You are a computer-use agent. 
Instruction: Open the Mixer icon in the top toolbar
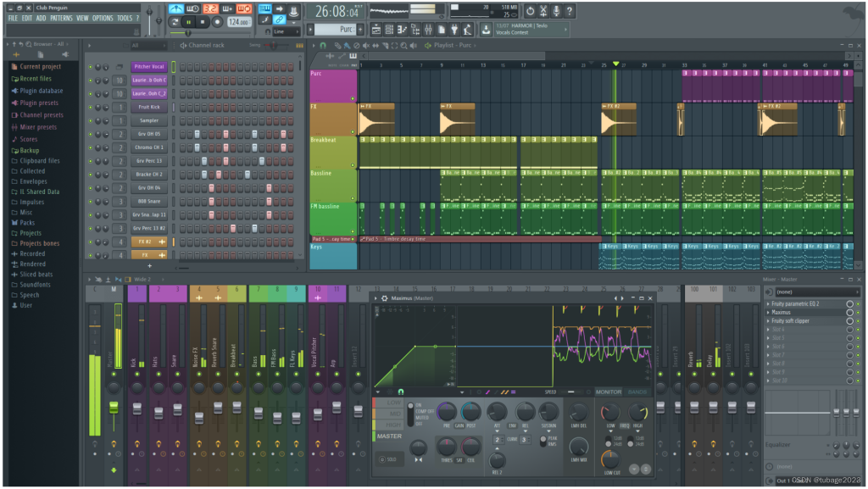428,30
